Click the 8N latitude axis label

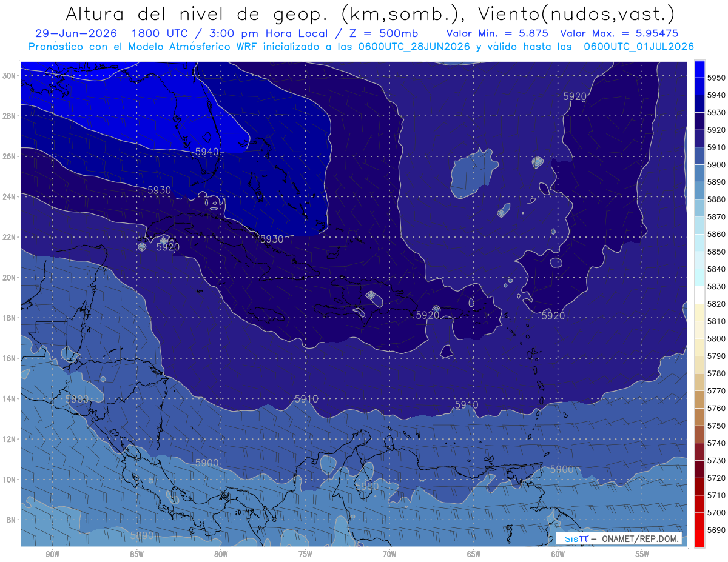(12, 520)
